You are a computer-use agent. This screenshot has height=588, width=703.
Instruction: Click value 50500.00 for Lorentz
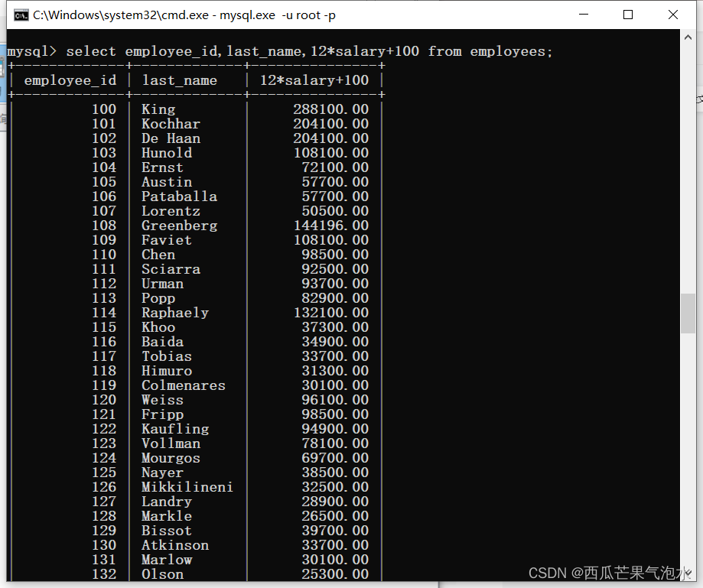coord(335,210)
